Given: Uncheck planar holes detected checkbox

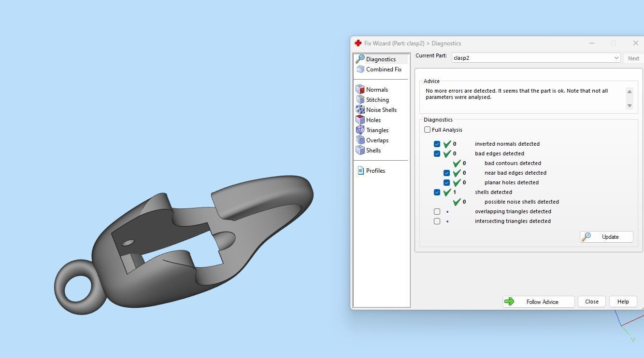Looking at the screenshot, I should click(446, 182).
